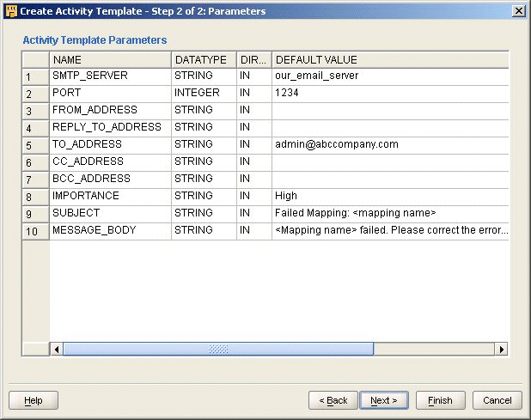Viewport: 531px width, 420px height.
Task: Click STRING datatype cell for SUBJECT
Action: pyautogui.click(x=204, y=214)
